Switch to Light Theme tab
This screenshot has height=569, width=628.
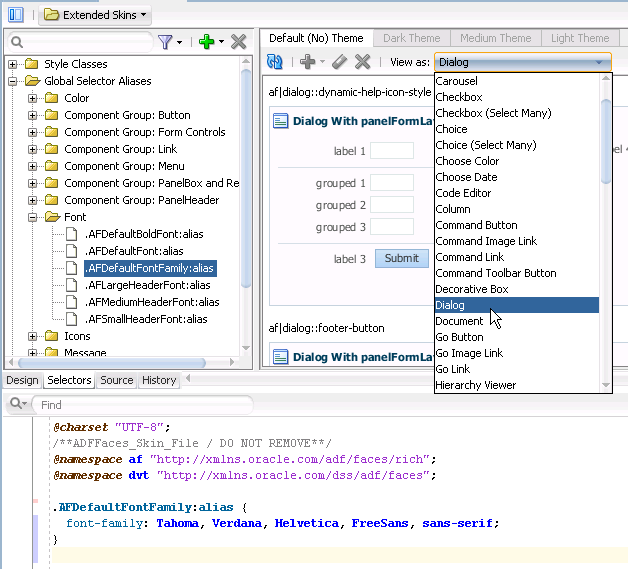580,38
